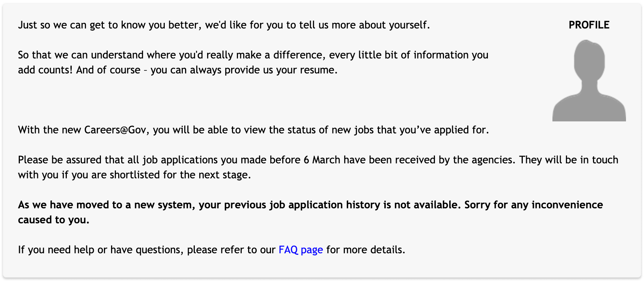Open the FAQ page link
644x281 pixels.
coord(301,250)
